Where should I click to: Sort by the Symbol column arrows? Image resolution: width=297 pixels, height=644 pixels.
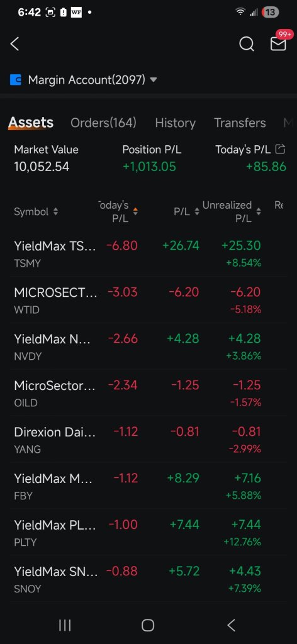coord(55,212)
